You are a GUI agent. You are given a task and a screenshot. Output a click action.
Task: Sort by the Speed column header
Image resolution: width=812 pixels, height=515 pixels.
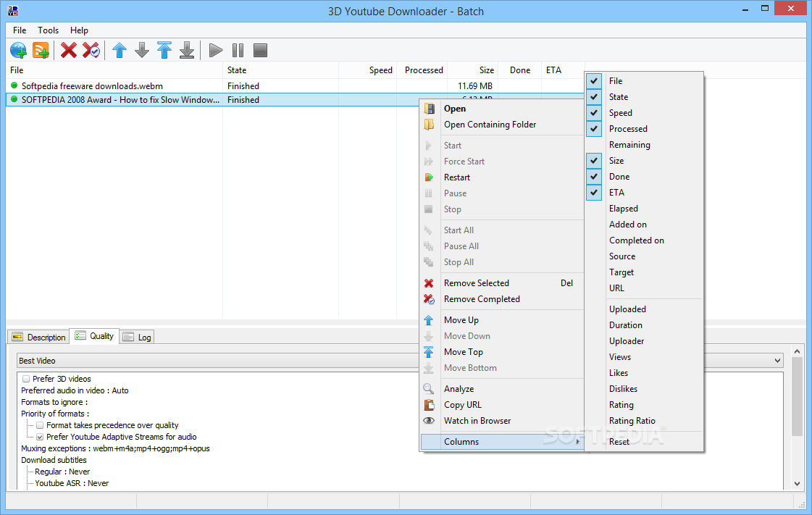[368, 70]
